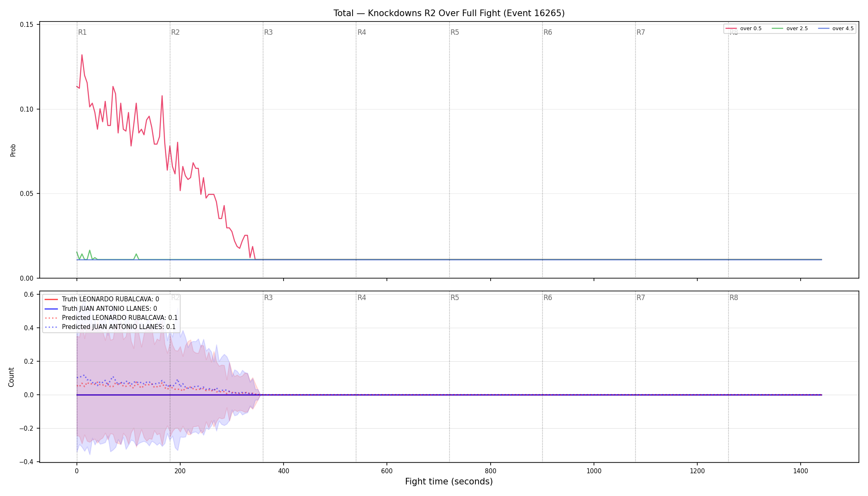Click the 600 tick on x-axis
The height and width of the screenshot is (496, 868).
point(387,471)
